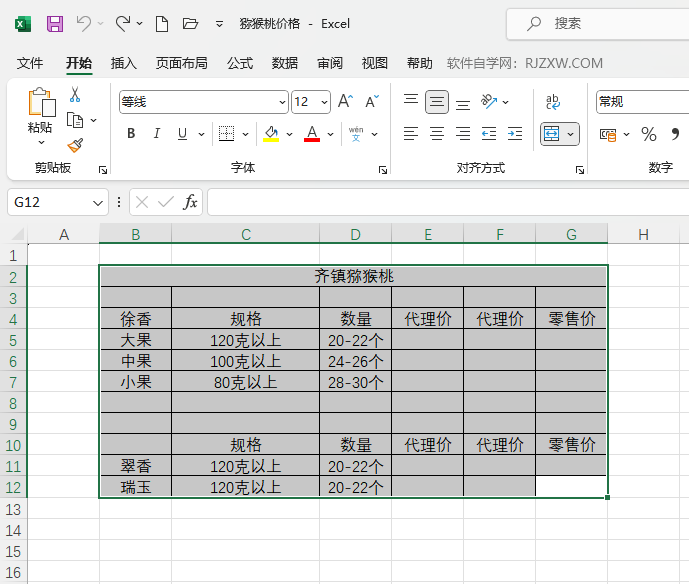Viewport: 689px width, 584px height.
Task: Click the formula bar input
Action: pos(448,202)
